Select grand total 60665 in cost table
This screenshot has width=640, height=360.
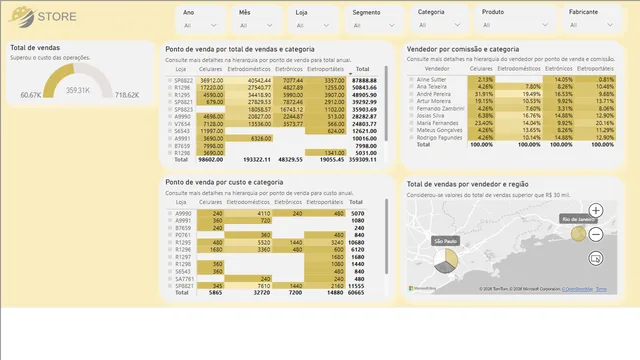click(356, 293)
